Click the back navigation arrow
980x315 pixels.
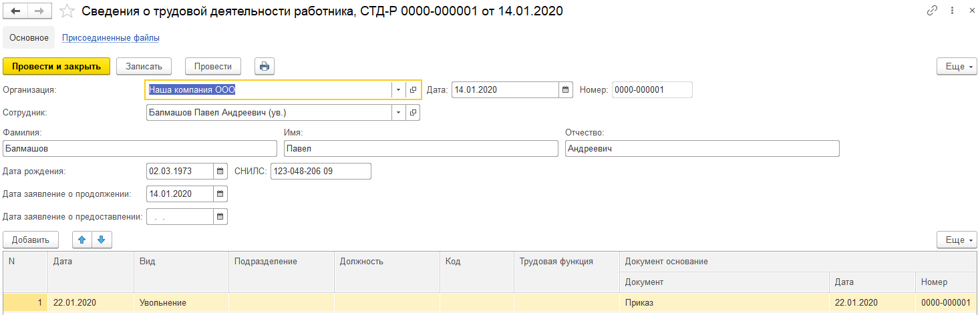point(15,11)
